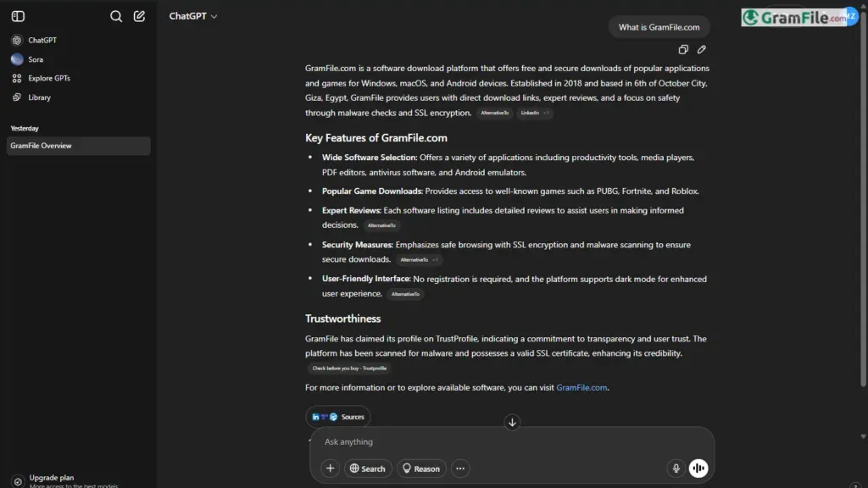Click the What is GramFile.com message bubble
Viewport: 868px width, 488px height.
(x=659, y=27)
